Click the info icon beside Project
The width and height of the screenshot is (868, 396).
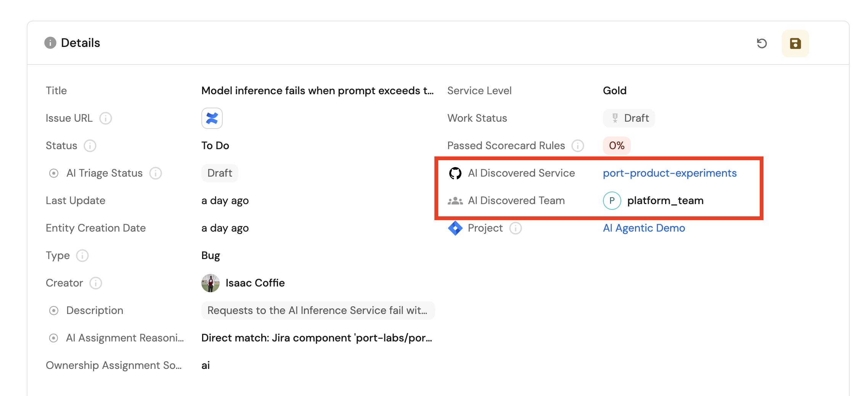point(516,228)
